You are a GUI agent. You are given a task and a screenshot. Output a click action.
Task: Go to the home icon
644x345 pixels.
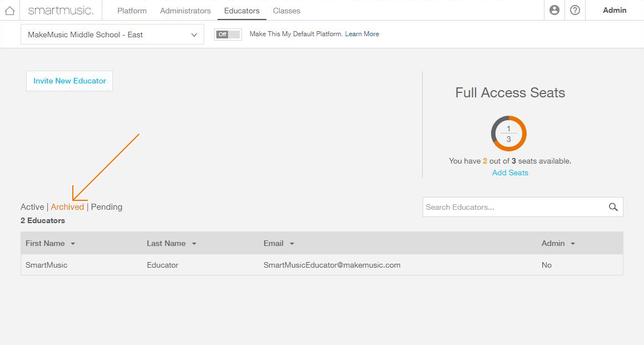click(10, 11)
